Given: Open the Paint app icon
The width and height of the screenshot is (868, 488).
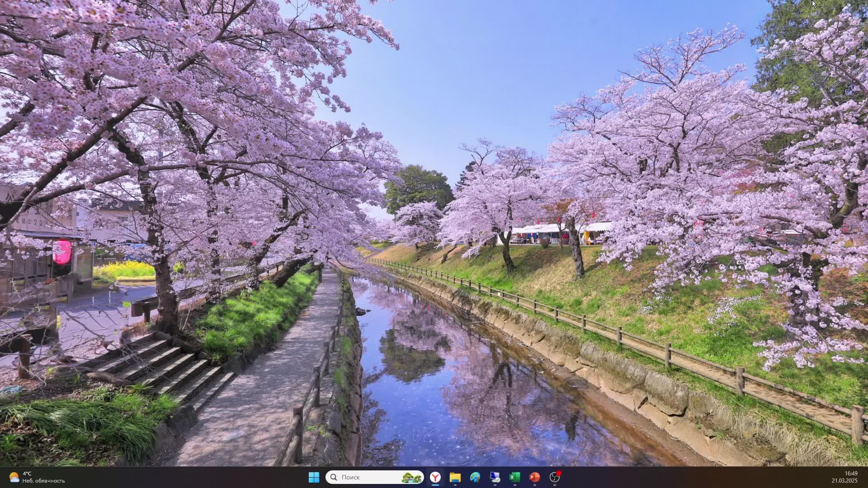Looking at the screenshot, I should (475, 477).
